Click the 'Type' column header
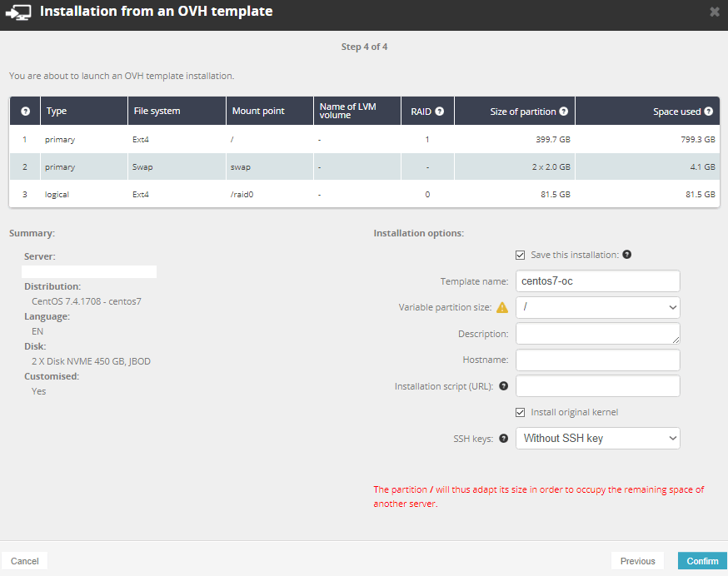728x576 pixels. pos(84,111)
